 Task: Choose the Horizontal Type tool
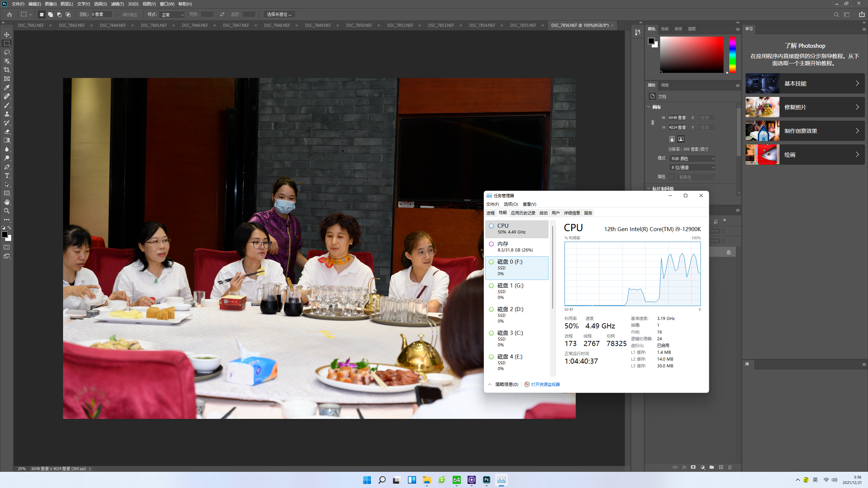(7, 176)
